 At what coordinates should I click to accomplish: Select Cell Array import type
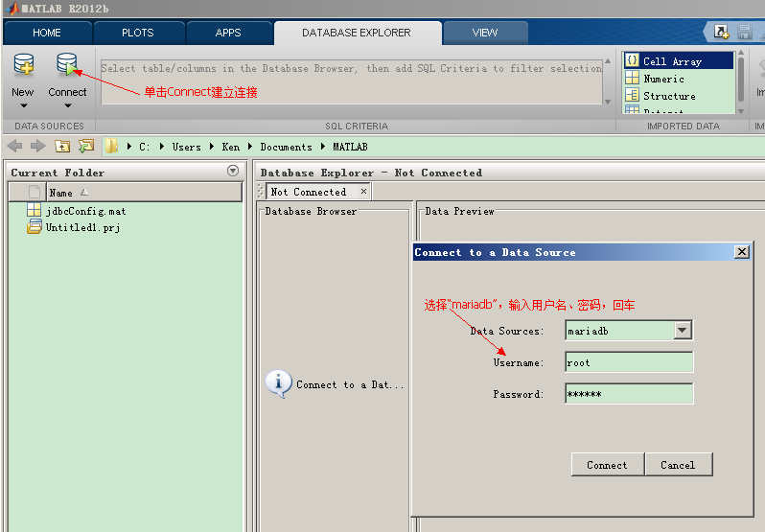tap(679, 61)
